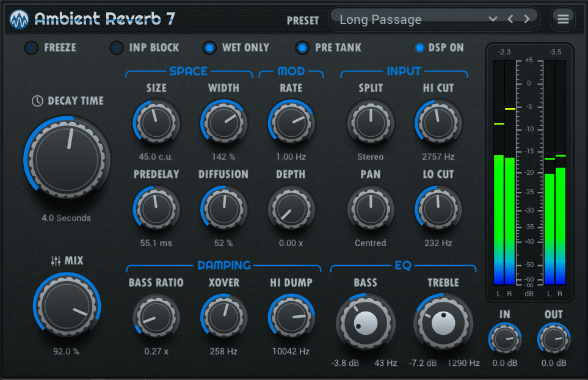Click the Mod Depth knob

(291, 209)
